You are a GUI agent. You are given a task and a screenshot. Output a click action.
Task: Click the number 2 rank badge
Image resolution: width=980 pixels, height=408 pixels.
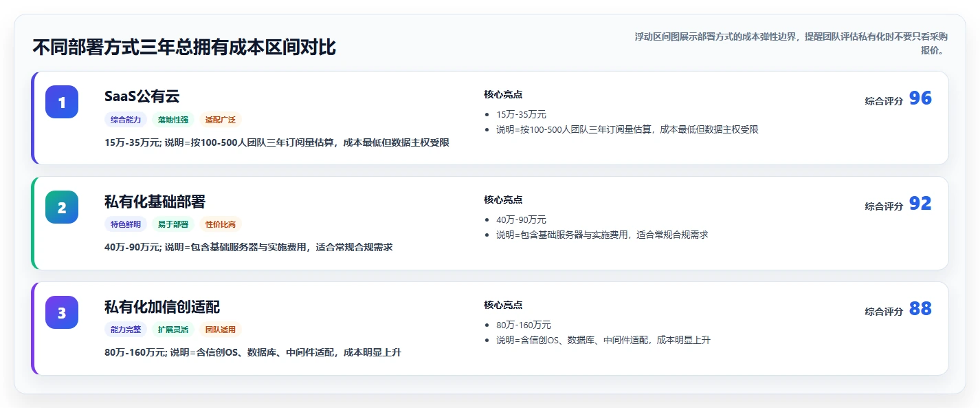(x=62, y=207)
